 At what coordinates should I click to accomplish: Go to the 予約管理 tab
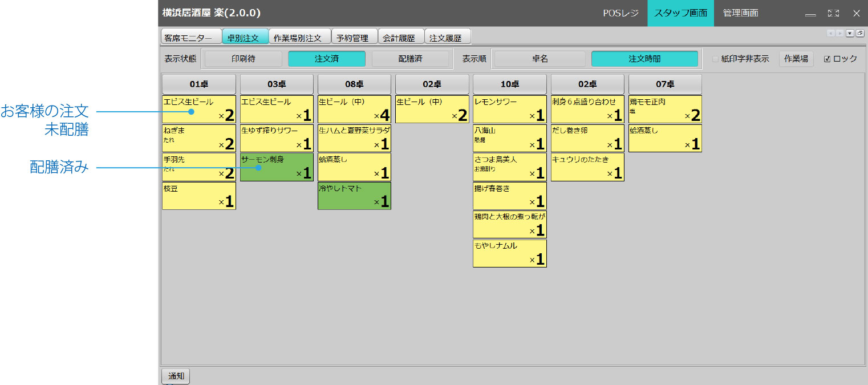click(x=354, y=37)
